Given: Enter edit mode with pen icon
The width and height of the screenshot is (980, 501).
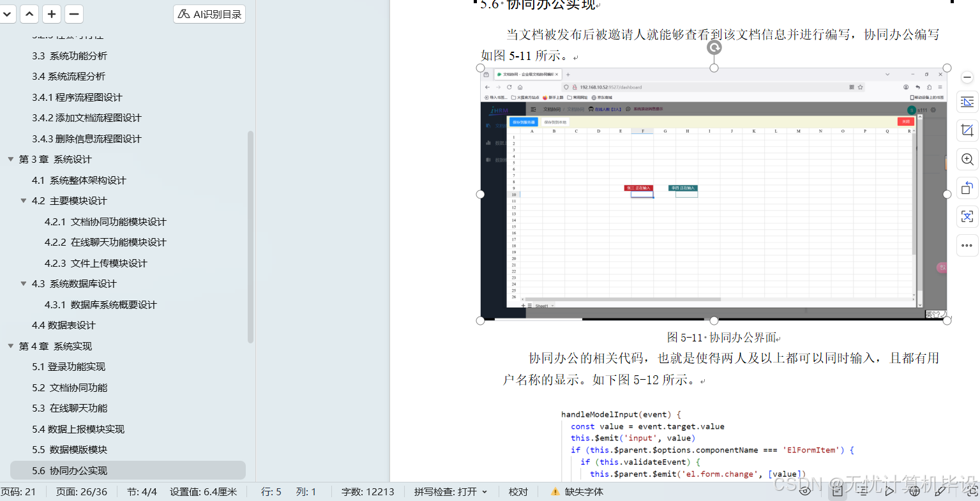Looking at the screenshot, I should tap(939, 491).
